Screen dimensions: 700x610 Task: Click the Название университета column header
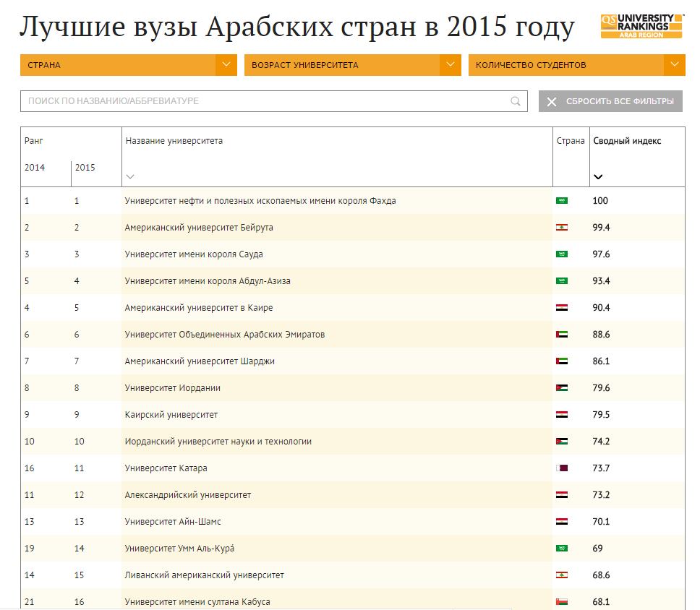point(174,141)
